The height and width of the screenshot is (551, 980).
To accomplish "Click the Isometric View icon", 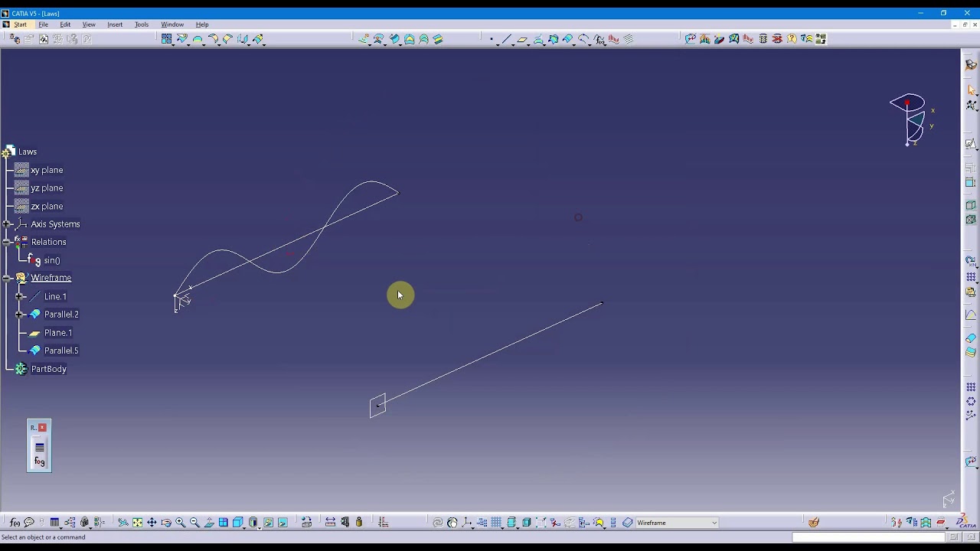I will tap(238, 523).
